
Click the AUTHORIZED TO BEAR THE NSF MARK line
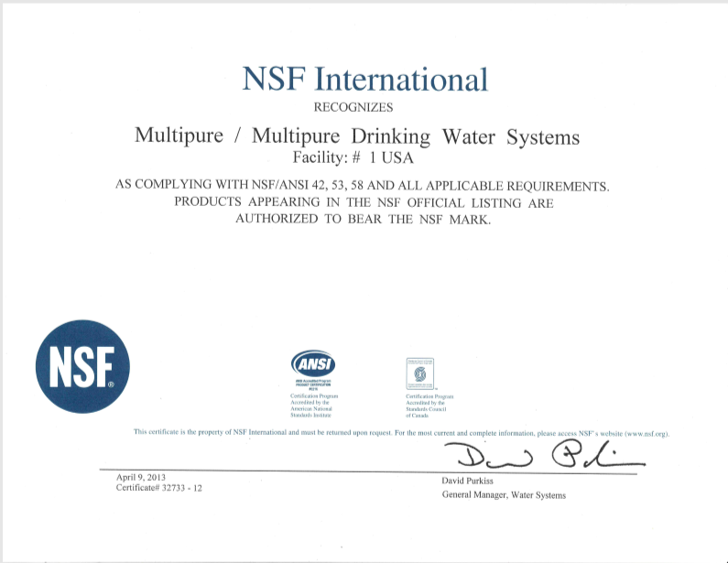click(364, 218)
